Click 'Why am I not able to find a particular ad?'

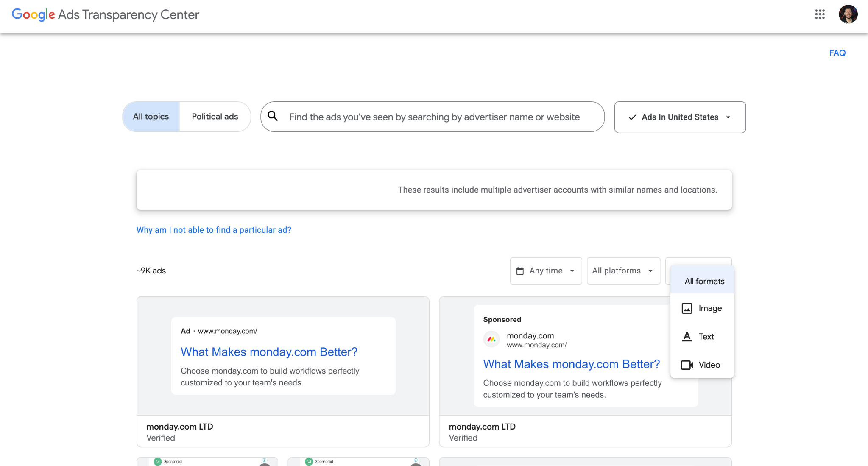[x=213, y=229]
